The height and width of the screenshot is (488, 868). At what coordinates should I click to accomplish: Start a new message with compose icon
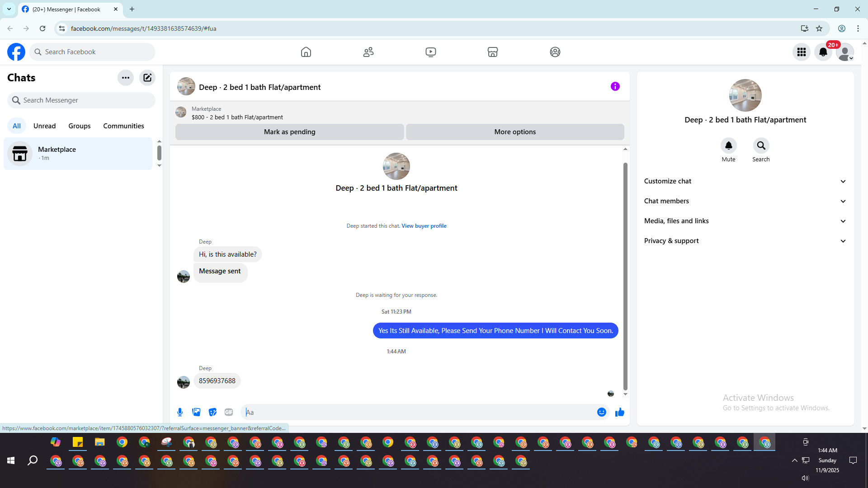[x=147, y=78]
